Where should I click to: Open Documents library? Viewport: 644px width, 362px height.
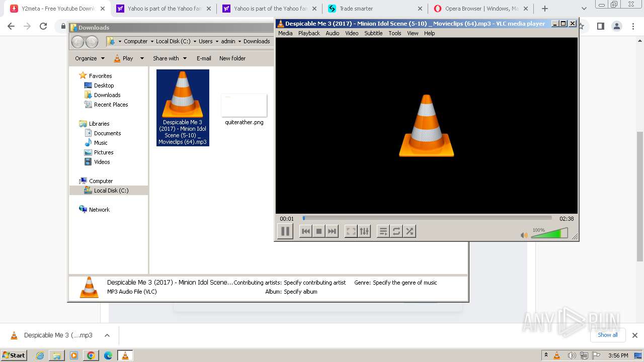pos(107,133)
